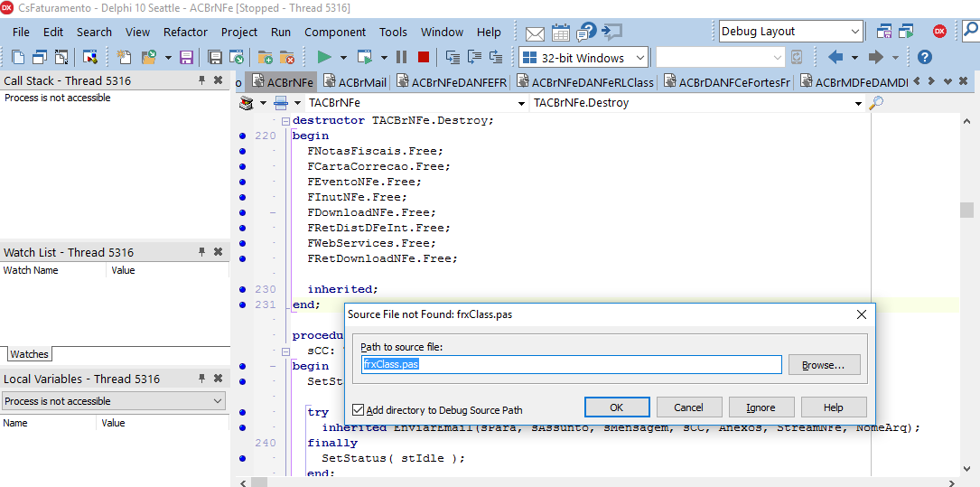
Task: Switch to the ACBrNFeDANFeRLClass tab
Action: (x=584, y=82)
